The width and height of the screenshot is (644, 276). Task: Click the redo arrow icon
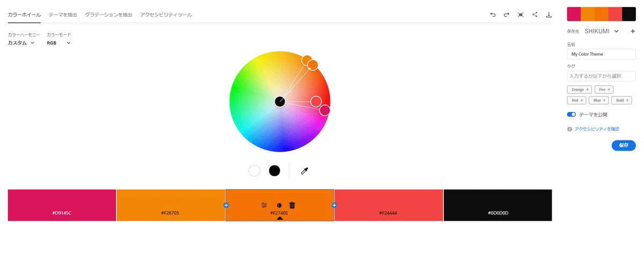coord(506,15)
